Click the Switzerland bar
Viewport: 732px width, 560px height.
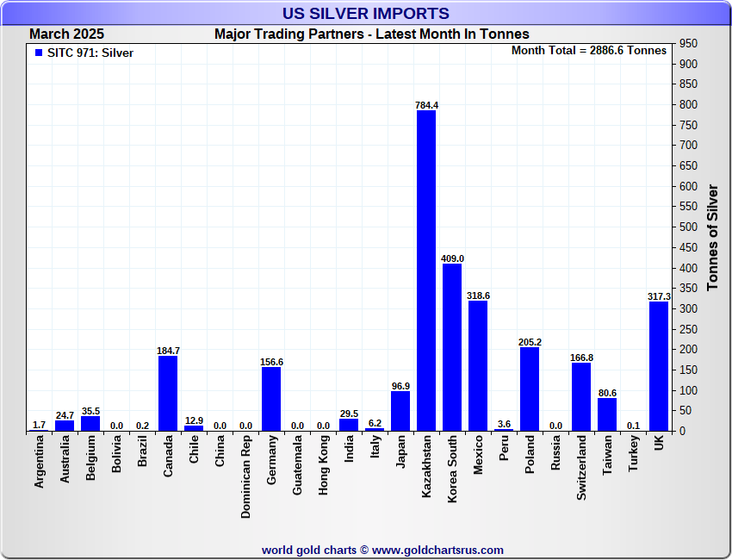(581, 396)
